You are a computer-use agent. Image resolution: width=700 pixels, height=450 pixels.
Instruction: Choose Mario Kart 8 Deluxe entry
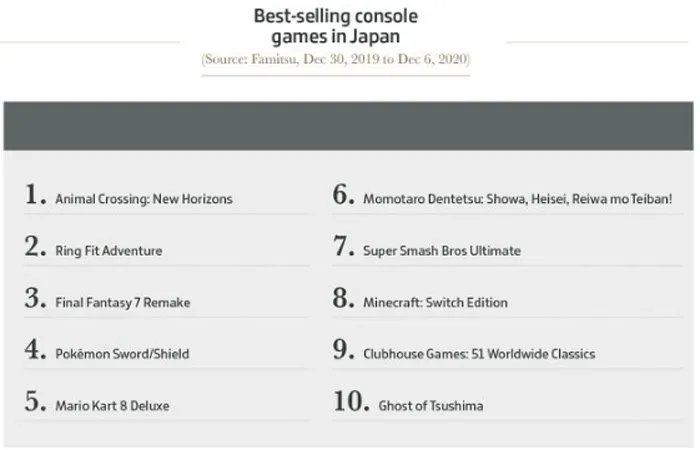click(112, 406)
